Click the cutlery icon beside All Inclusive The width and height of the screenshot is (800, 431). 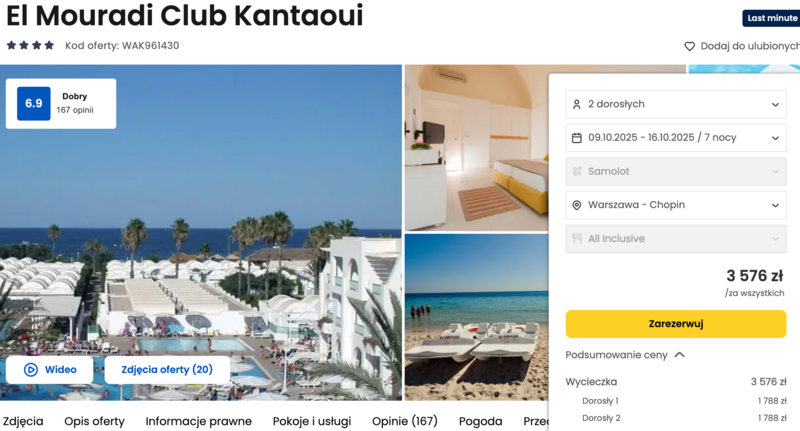577,239
